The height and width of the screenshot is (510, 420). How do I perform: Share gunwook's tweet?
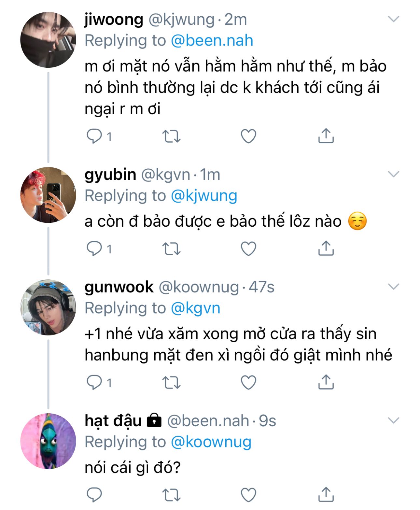pos(326,382)
